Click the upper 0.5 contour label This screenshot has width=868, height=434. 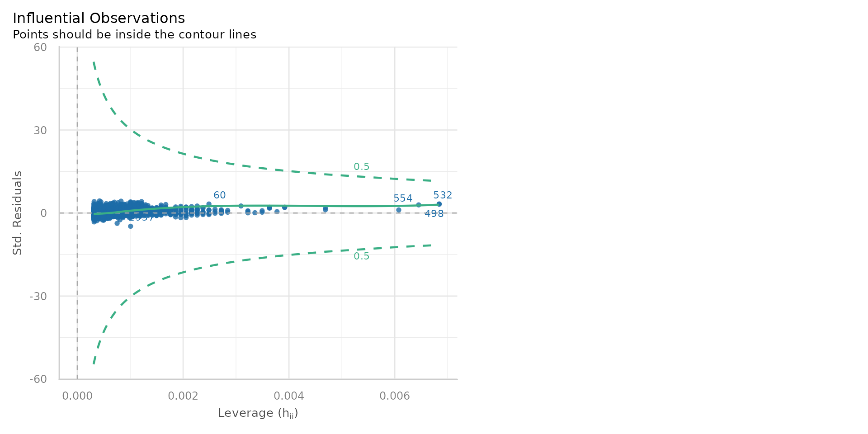[x=361, y=167]
